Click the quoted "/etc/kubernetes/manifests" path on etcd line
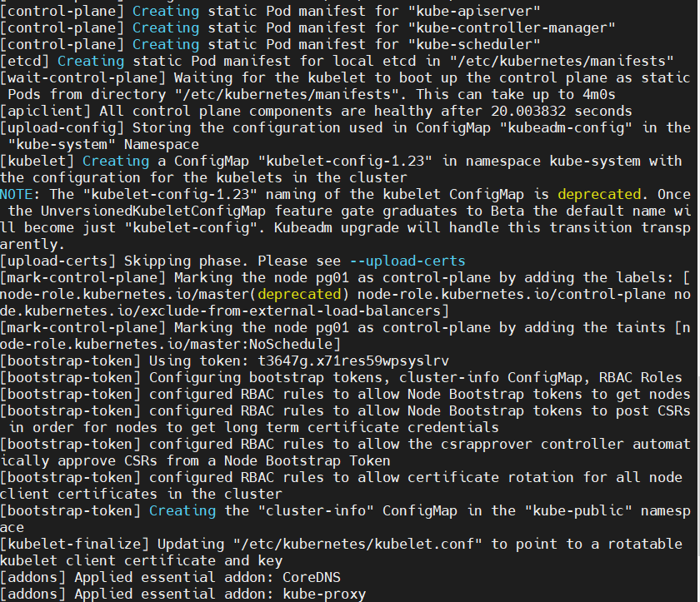 tap(562, 61)
